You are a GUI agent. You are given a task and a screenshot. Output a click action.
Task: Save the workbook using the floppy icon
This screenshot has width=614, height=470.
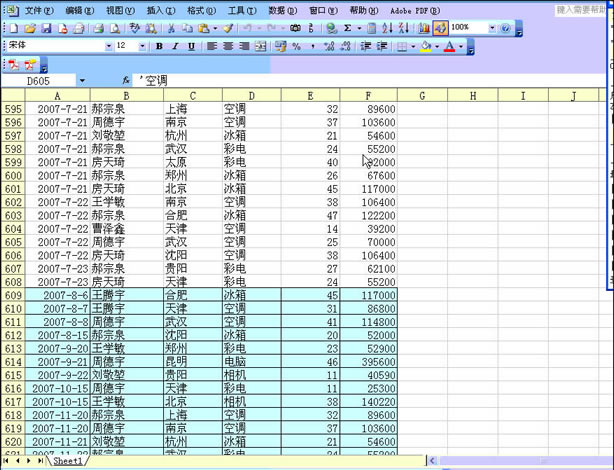pyautogui.click(x=46, y=28)
